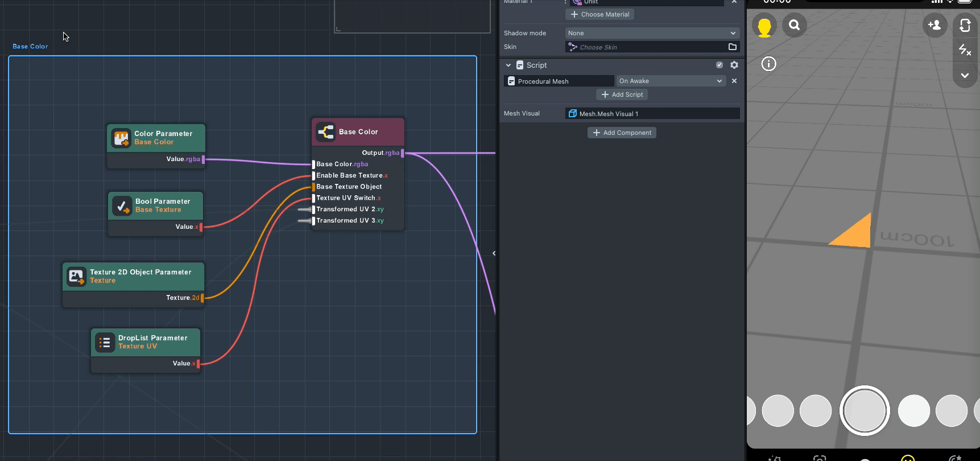980x461 pixels.
Task: Flip the preview camera
Action: pyautogui.click(x=965, y=25)
